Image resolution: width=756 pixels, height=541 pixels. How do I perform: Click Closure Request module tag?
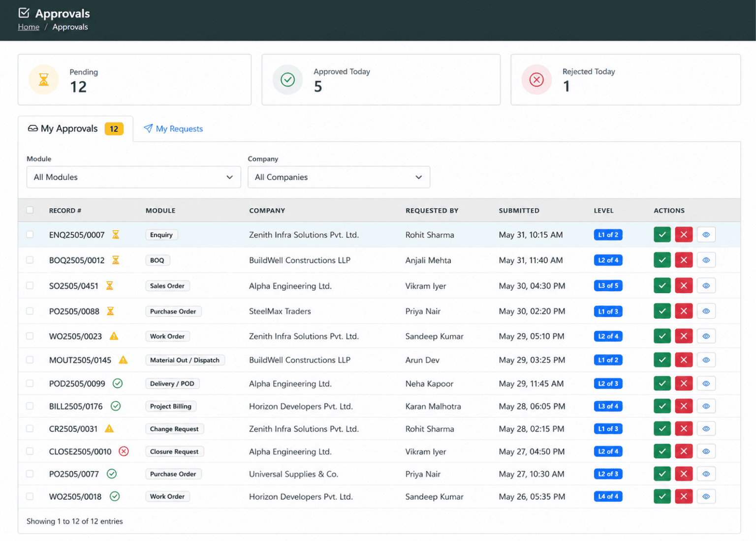pyautogui.click(x=174, y=451)
